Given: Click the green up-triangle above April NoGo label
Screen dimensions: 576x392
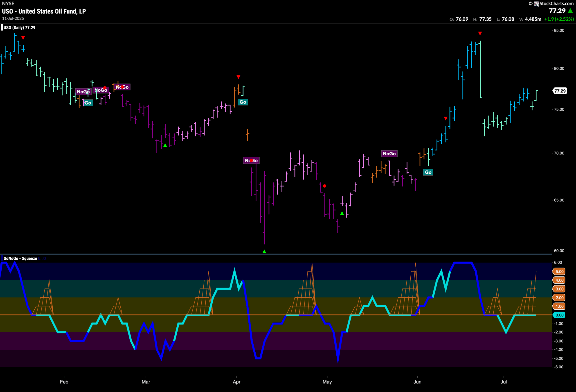Looking at the screenshot, I should (342, 213).
